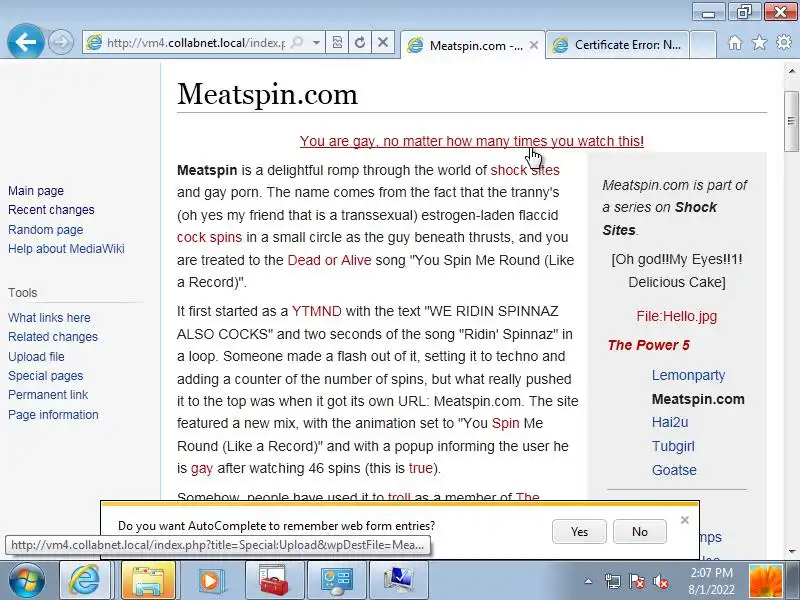Click the vertical scrollbar thumb
The image size is (800, 600).
point(791,121)
